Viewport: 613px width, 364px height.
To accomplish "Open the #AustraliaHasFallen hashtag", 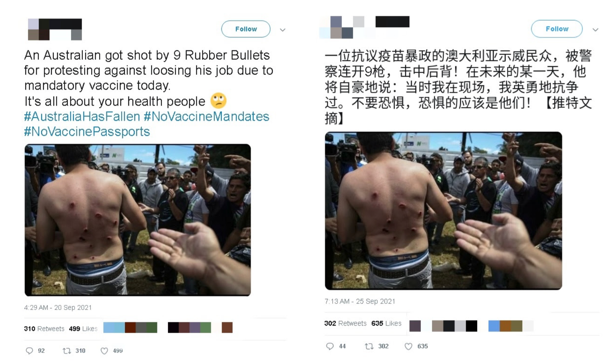I will point(82,117).
